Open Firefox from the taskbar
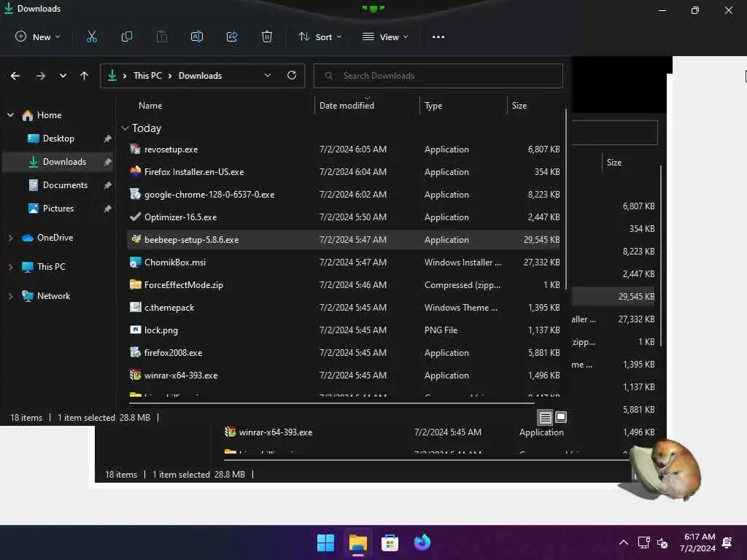The height and width of the screenshot is (560, 747). click(x=422, y=542)
